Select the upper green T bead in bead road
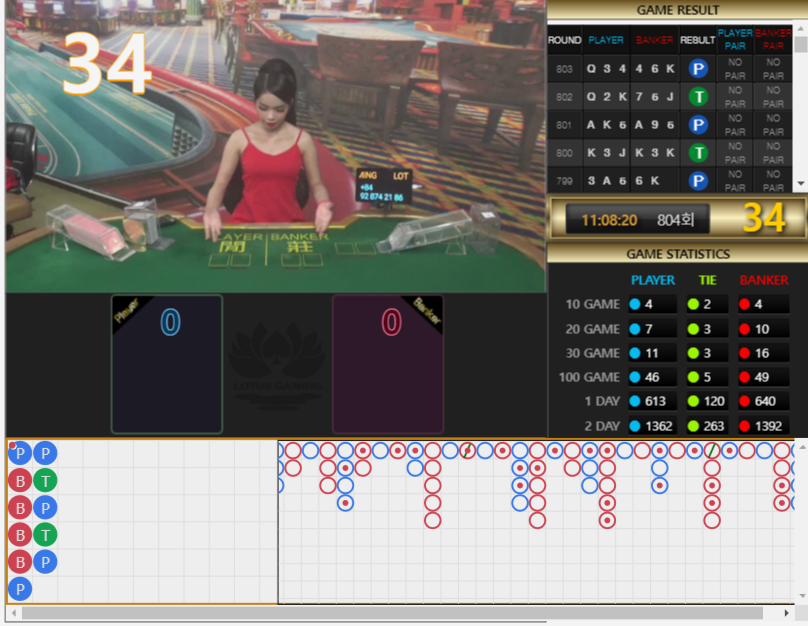Image resolution: width=808 pixels, height=626 pixels. (x=45, y=481)
